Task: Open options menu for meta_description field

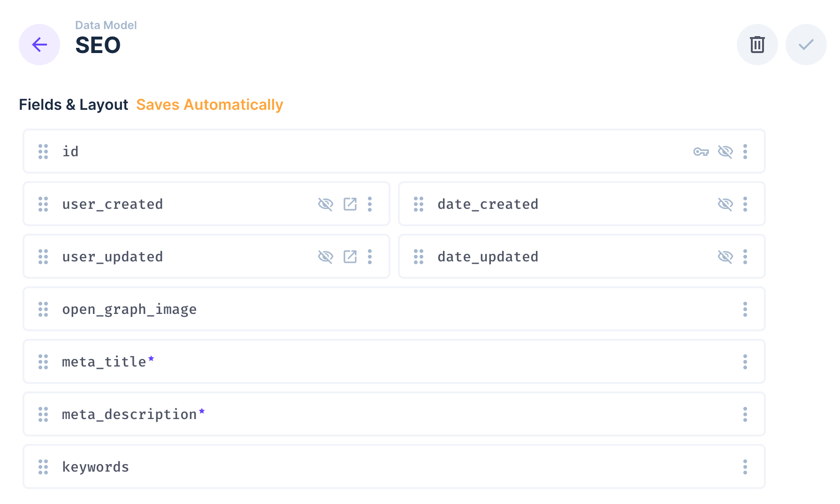Action: click(745, 414)
